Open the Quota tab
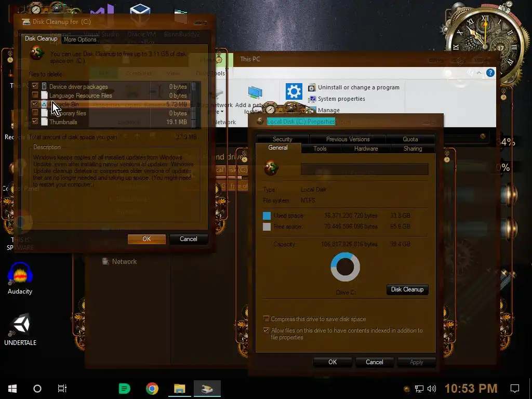532x399 pixels. [410, 139]
